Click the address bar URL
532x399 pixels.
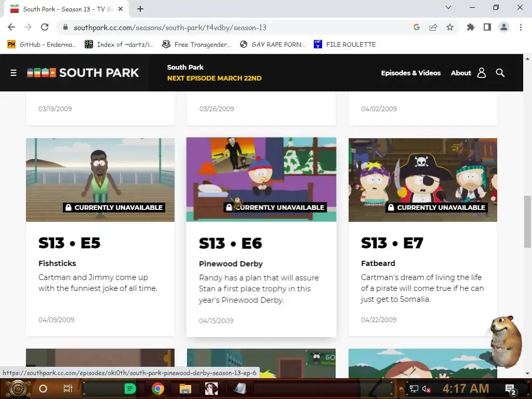pyautogui.click(x=170, y=28)
